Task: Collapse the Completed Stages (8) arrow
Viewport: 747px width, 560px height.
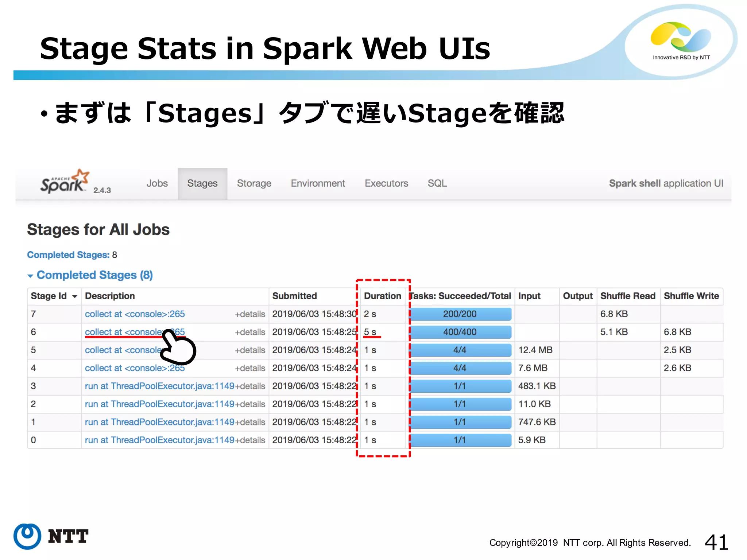Action: [30, 276]
